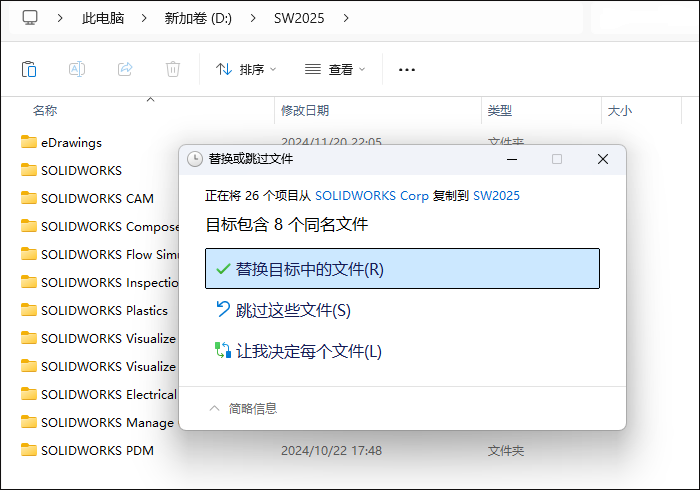Close the 替换或跳过文件 dialog

(603, 159)
